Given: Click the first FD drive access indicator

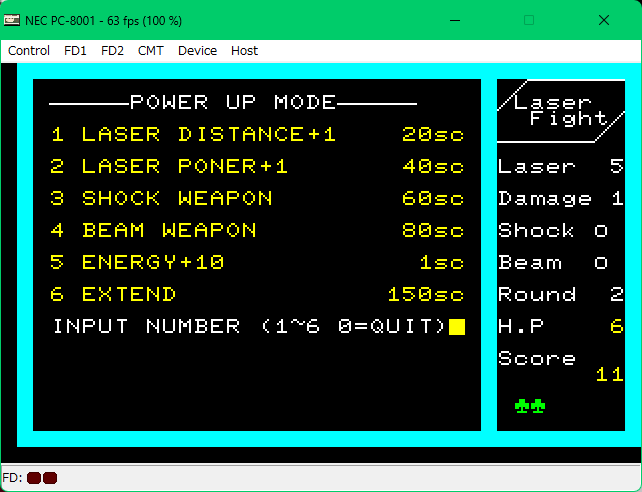Looking at the screenshot, I should [x=34, y=478].
